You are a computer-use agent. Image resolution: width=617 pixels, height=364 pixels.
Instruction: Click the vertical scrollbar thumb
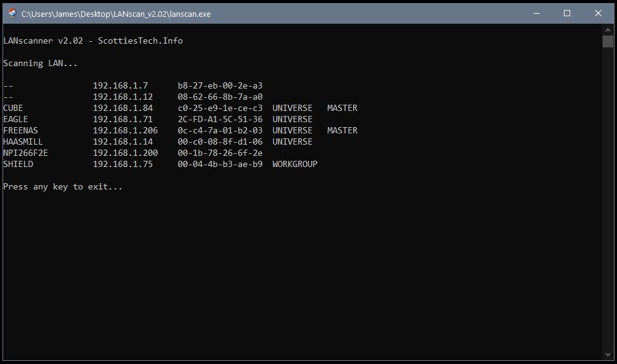click(x=608, y=41)
